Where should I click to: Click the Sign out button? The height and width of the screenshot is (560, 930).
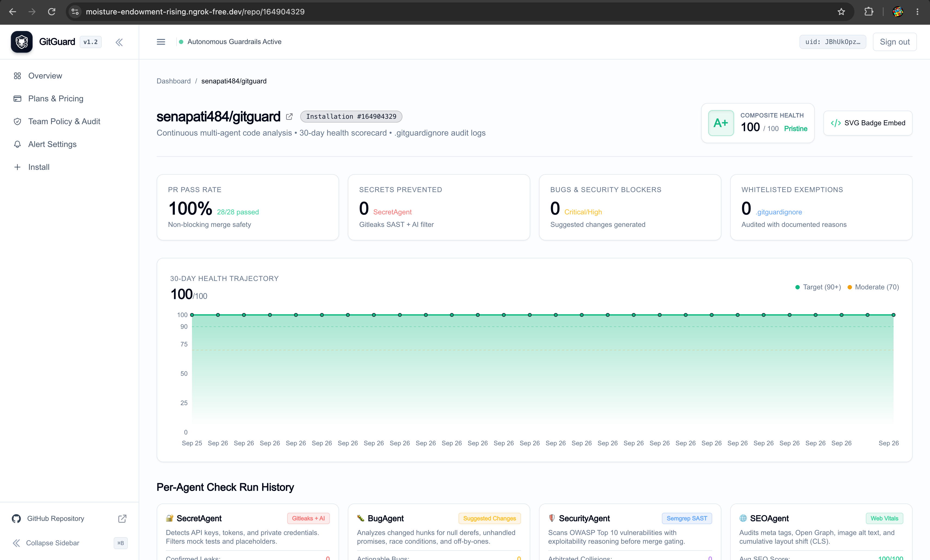pos(895,42)
